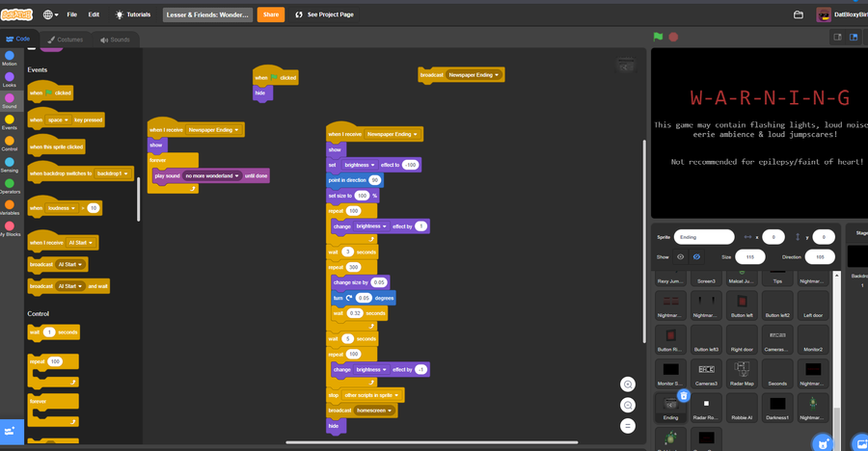
Task: Start project with green flag
Action: (x=658, y=37)
